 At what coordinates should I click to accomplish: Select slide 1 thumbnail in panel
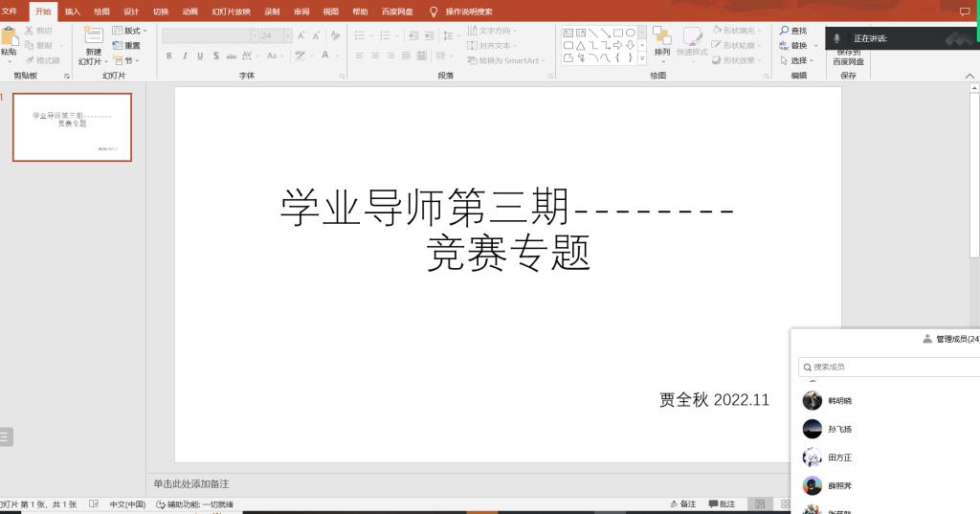pos(73,127)
